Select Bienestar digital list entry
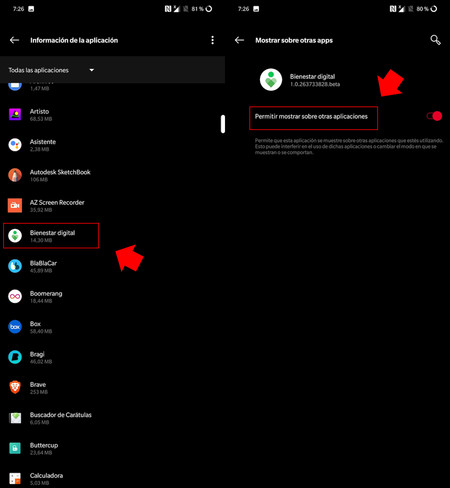This screenshot has height=488, width=450. pos(112,236)
